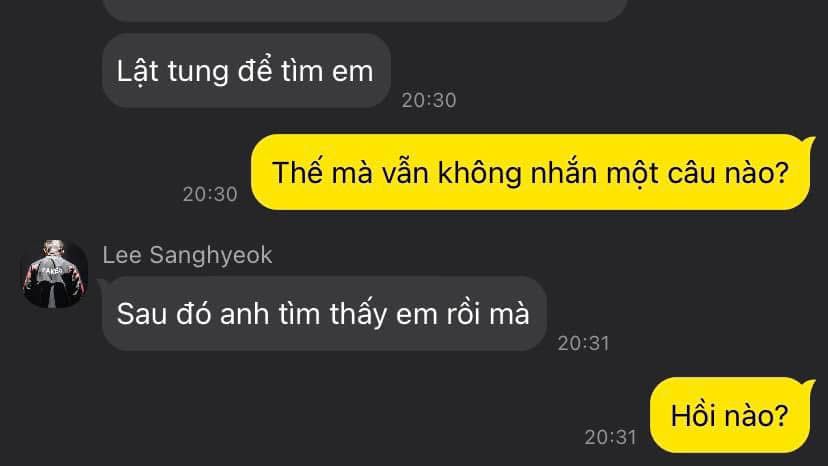The width and height of the screenshot is (828, 466).
Task: Select the reply 'Sau đó anh tìm thấy em rồi mà'
Action: pos(324,313)
